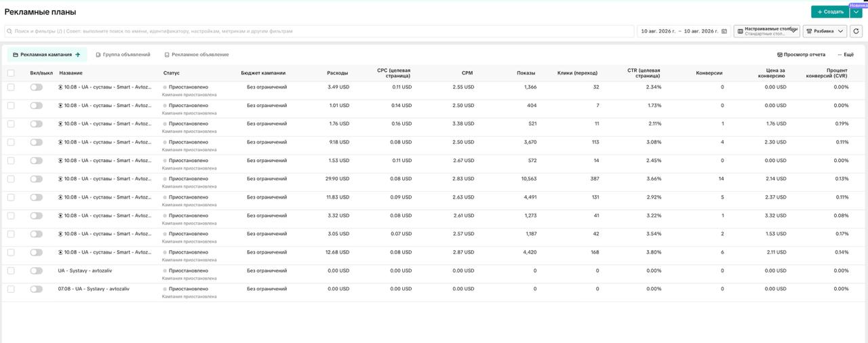Switch to Рекламное объявление tab
The width and height of the screenshot is (868, 343).
click(197, 54)
